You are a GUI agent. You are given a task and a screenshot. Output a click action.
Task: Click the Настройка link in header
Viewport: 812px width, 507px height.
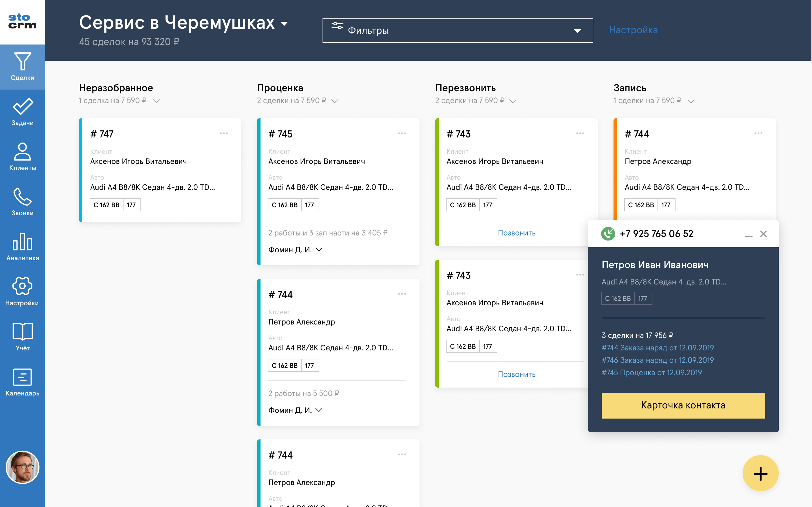633,30
